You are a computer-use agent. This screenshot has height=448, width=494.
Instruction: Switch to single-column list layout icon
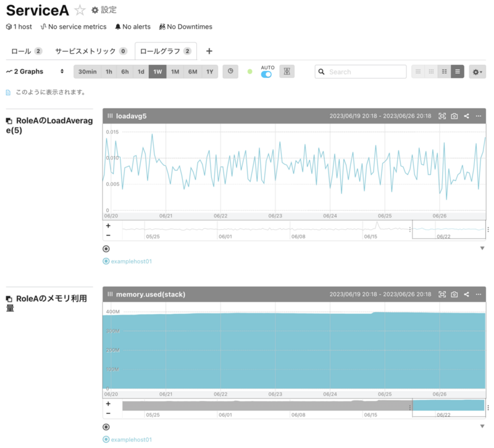[418, 72]
